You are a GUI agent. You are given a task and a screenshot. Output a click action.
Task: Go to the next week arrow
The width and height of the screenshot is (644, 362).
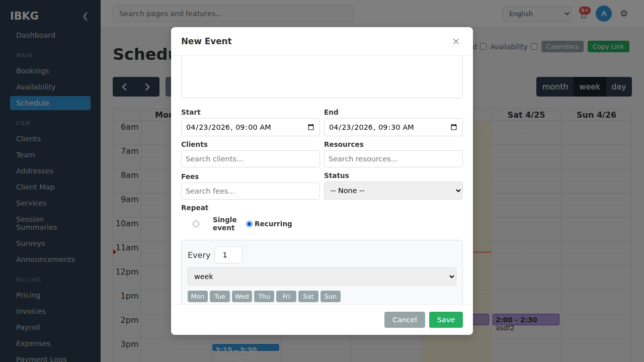[147, 86]
